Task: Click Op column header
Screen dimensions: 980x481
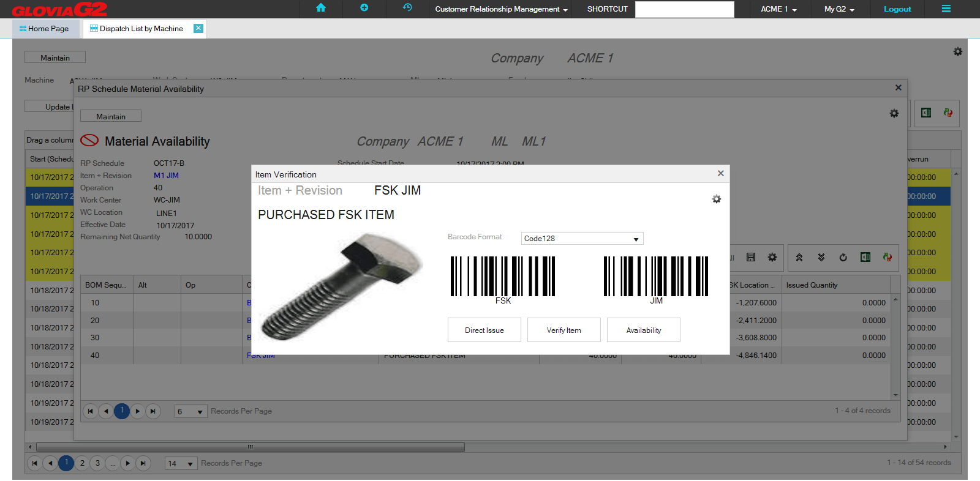Action: (212, 285)
